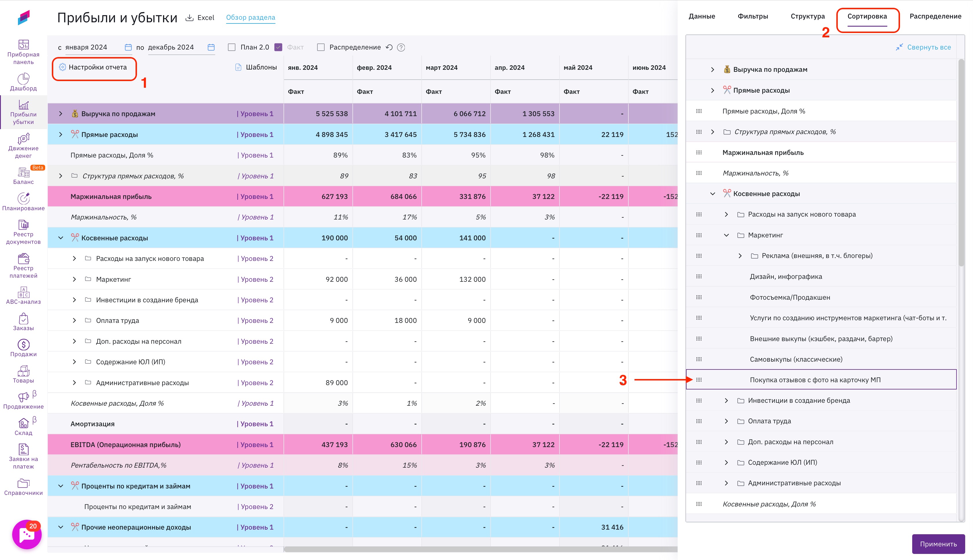Open the Обзор раздела link
This screenshot has width=973, height=560.
(x=250, y=17)
